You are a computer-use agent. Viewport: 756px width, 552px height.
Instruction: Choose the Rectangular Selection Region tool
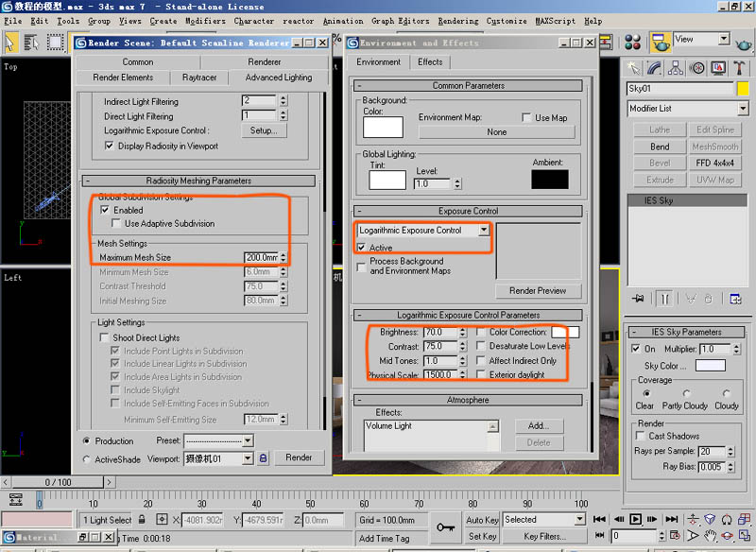(55, 43)
